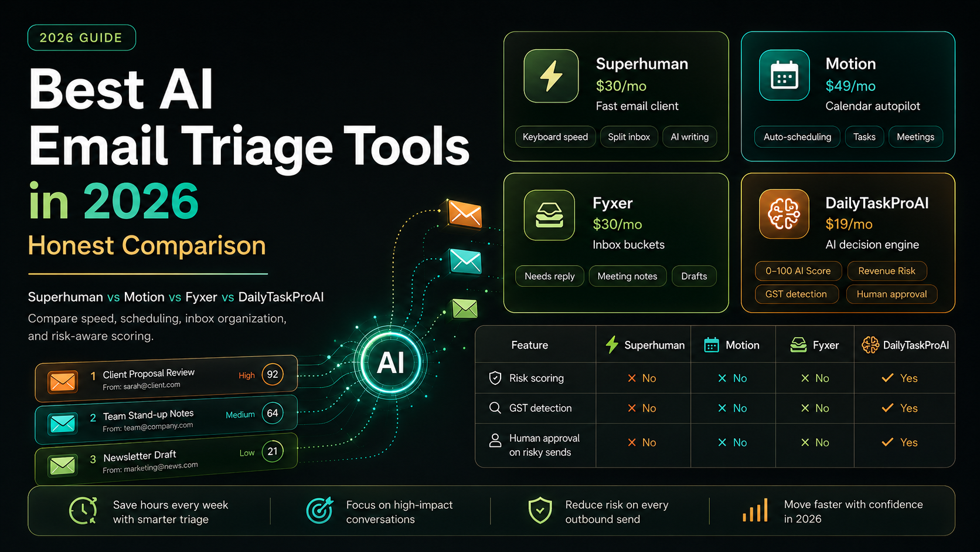Click the magnifier icon beside GST detection
Image resolution: width=980 pixels, height=552 pixels.
[x=495, y=408]
